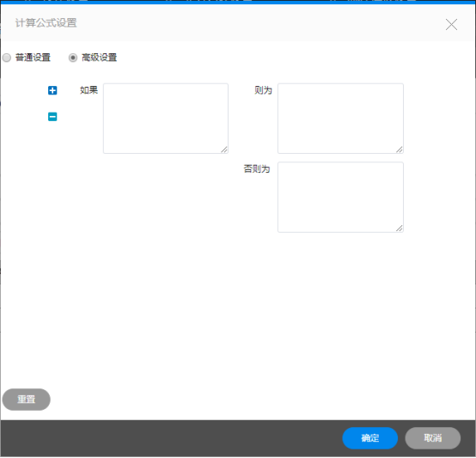Click resize grip of the 则为 text box
Image resolution: width=476 pixels, height=458 pixels.
tap(400, 150)
